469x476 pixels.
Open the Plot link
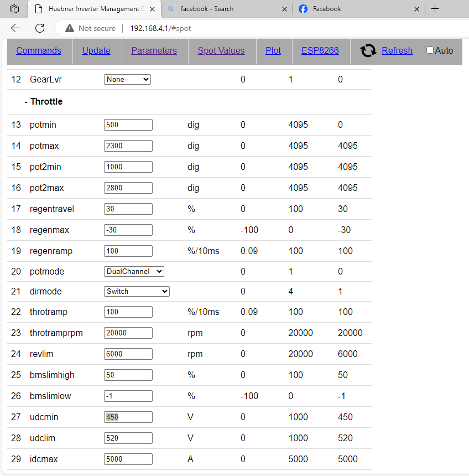coord(273,51)
